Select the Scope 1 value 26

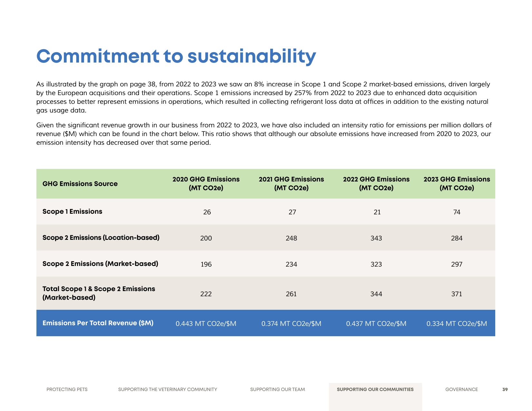[x=207, y=212]
